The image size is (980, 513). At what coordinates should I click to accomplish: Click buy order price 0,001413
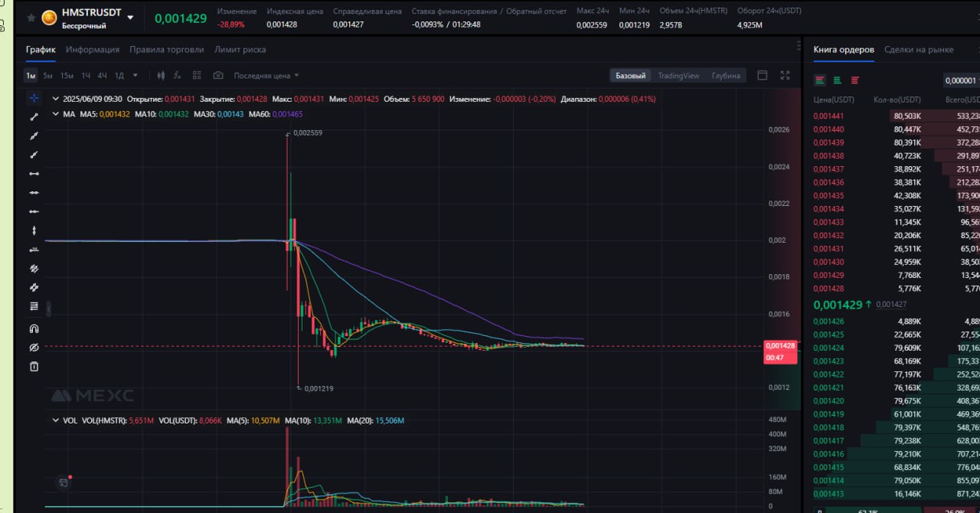(828, 494)
